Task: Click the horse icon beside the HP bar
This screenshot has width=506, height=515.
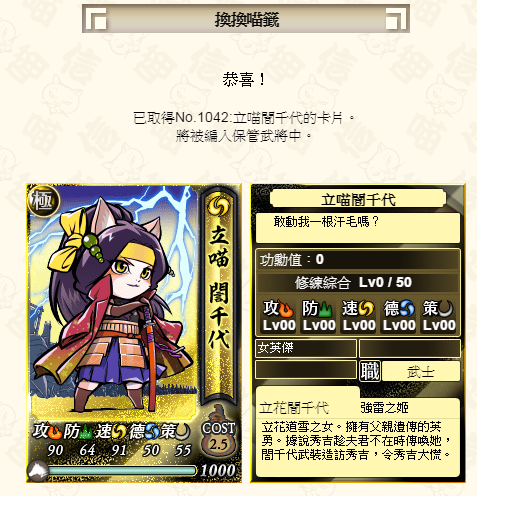Action: (38, 471)
